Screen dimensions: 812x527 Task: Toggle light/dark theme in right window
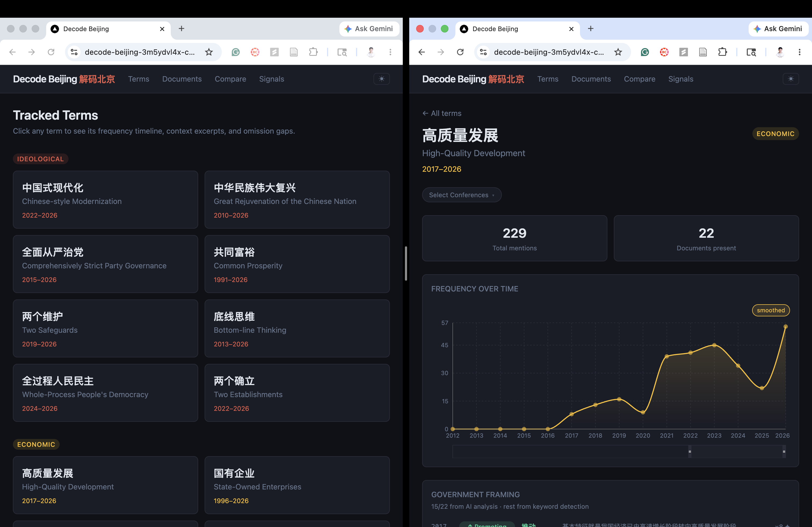pos(791,79)
